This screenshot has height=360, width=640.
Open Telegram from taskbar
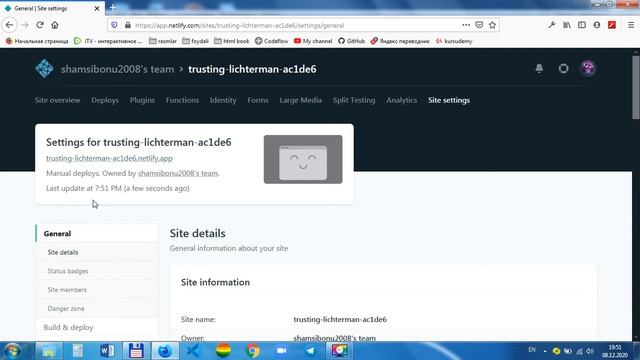point(310,351)
